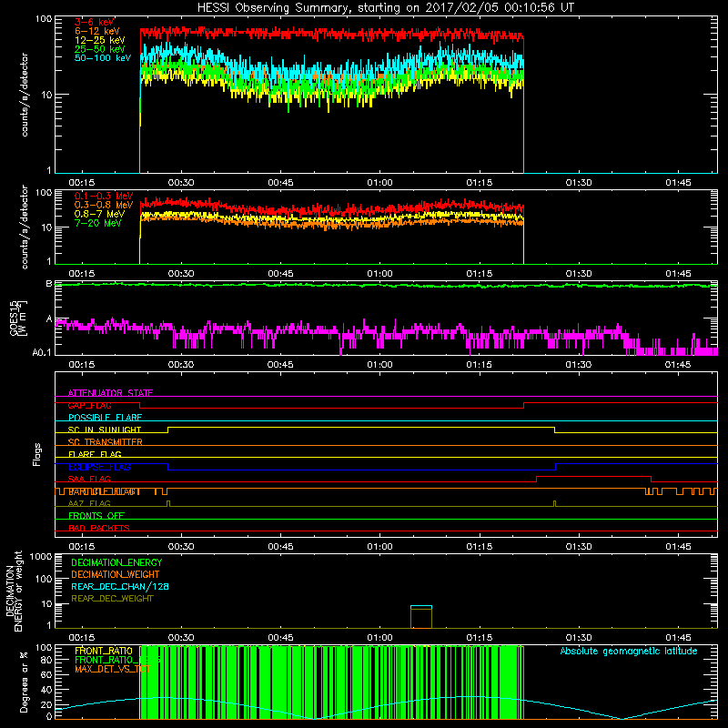Screen dimensions: 728x728
Task: Click the 01:45 tick label under keV panel
Action: (678, 183)
